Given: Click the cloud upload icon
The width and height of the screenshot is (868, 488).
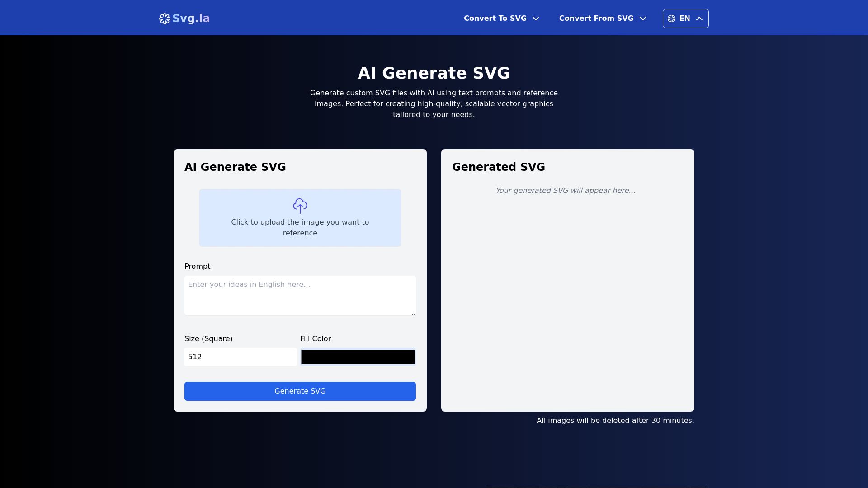Looking at the screenshot, I should pos(300,206).
